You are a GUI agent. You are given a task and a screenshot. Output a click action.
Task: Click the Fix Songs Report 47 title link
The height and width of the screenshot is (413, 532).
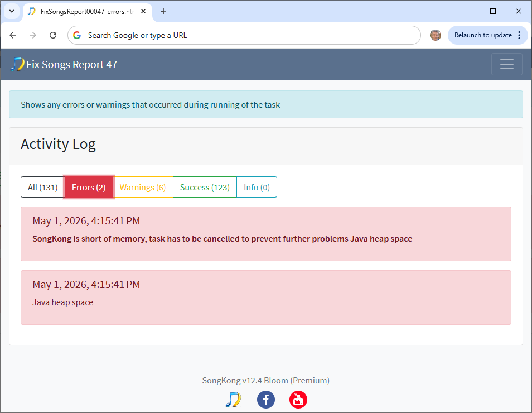(71, 65)
